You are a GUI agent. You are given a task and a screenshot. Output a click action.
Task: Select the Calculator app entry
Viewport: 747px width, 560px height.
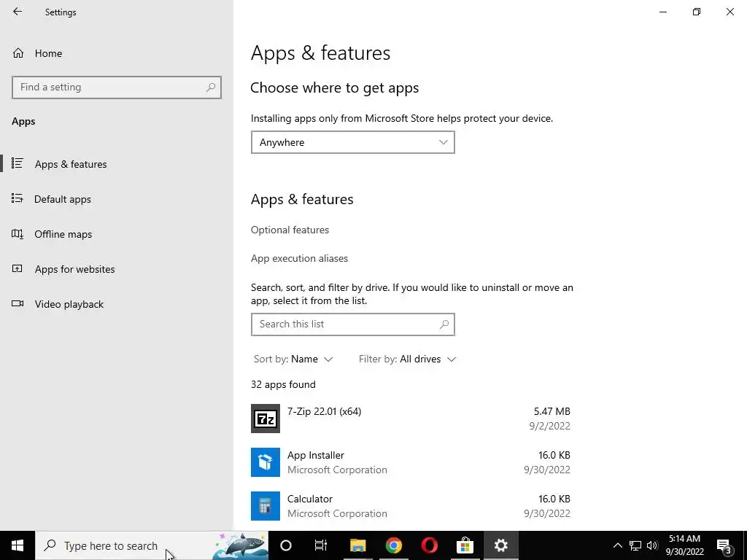pos(411,506)
